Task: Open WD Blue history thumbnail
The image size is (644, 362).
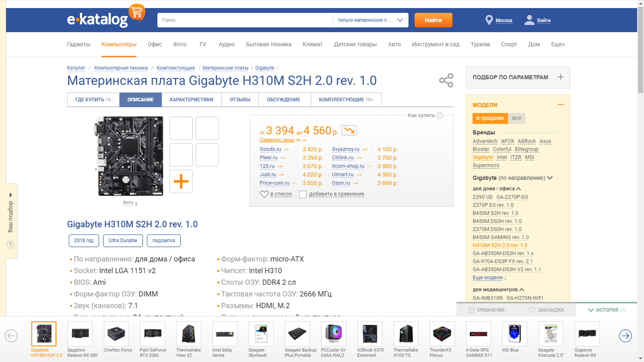Action: 515,334
